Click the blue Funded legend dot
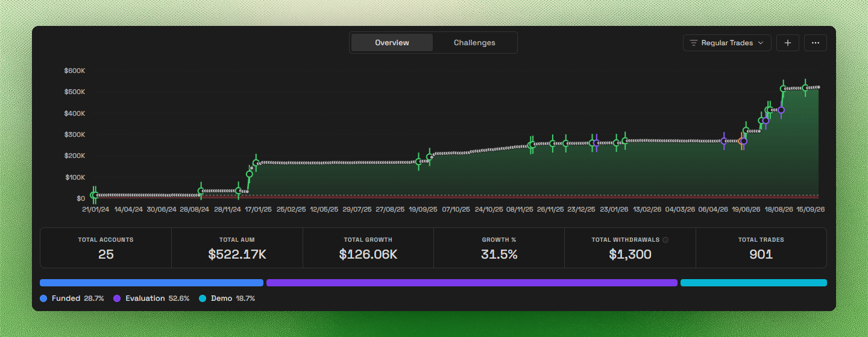868x337 pixels. pos(43,298)
